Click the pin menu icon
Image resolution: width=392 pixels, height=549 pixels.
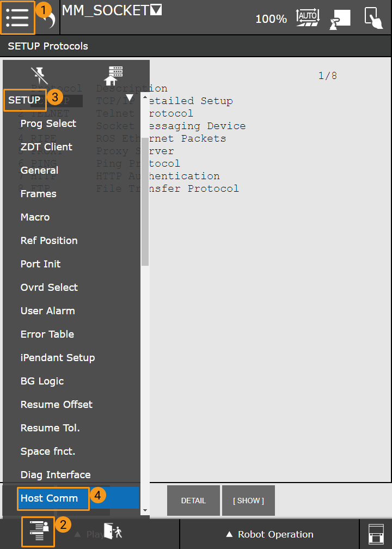coord(39,75)
